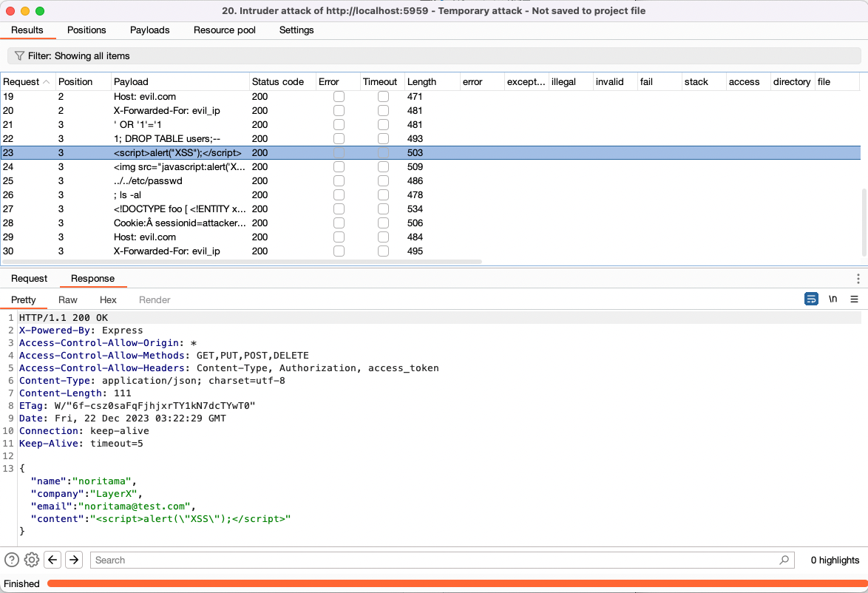Click the "email" JSON line in response
Image resolution: width=868 pixels, height=593 pixels.
(113, 506)
